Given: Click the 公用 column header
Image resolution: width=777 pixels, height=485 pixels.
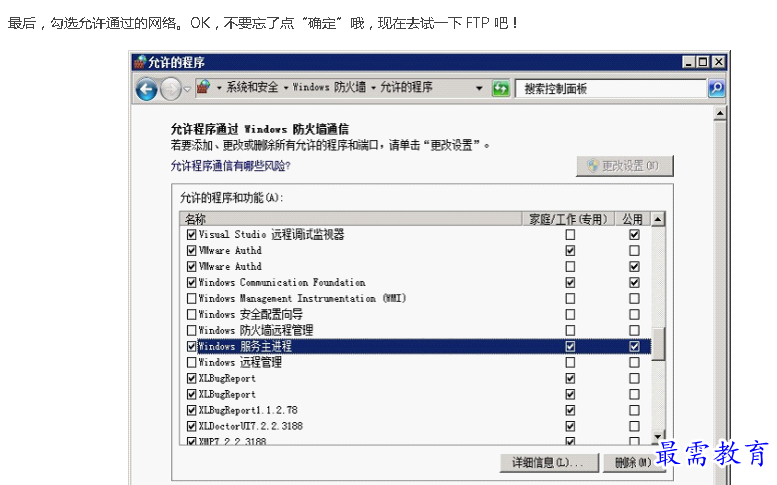Looking at the screenshot, I should 633,219.
